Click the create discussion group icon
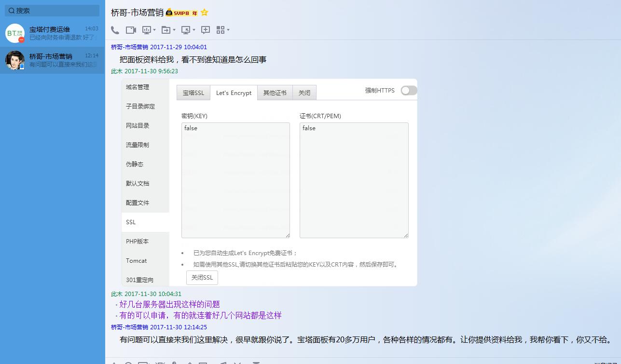 click(x=206, y=30)
